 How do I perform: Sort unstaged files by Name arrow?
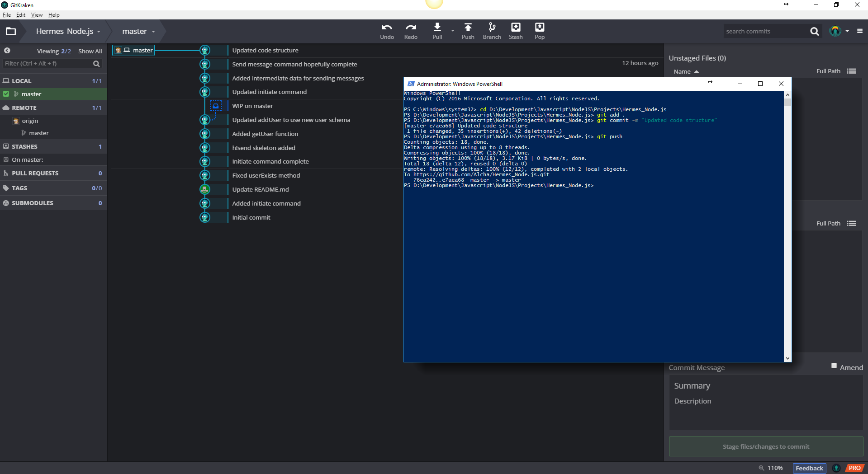[697, 72]
